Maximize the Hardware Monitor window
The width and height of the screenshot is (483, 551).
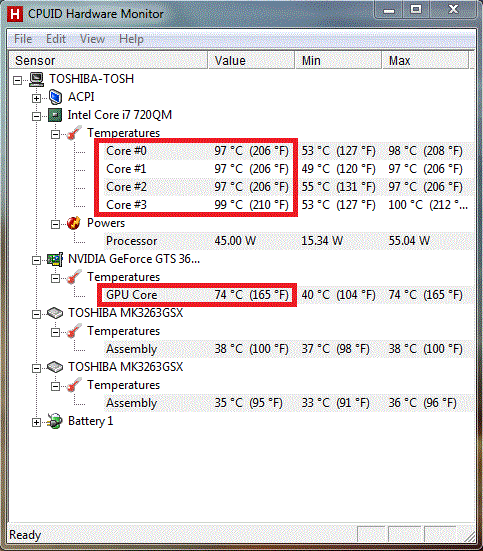coord(416,10)
